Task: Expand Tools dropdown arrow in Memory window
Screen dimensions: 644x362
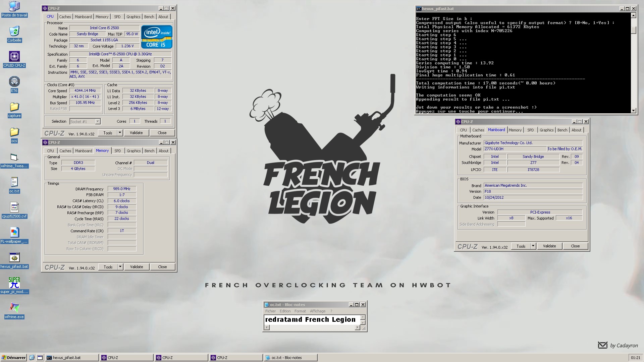Action: point(120,267)
